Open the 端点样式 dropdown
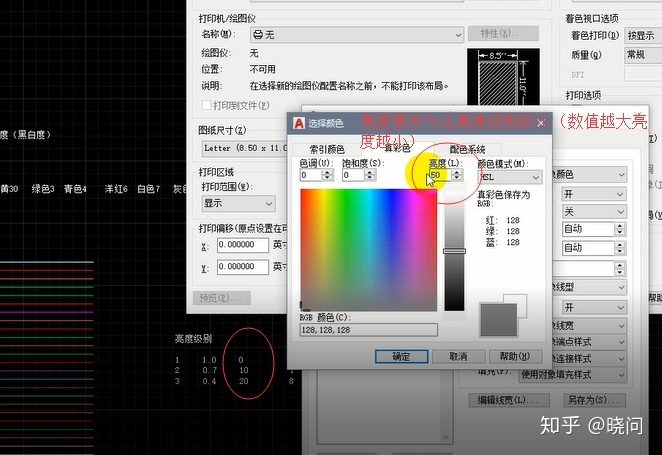 589,341
